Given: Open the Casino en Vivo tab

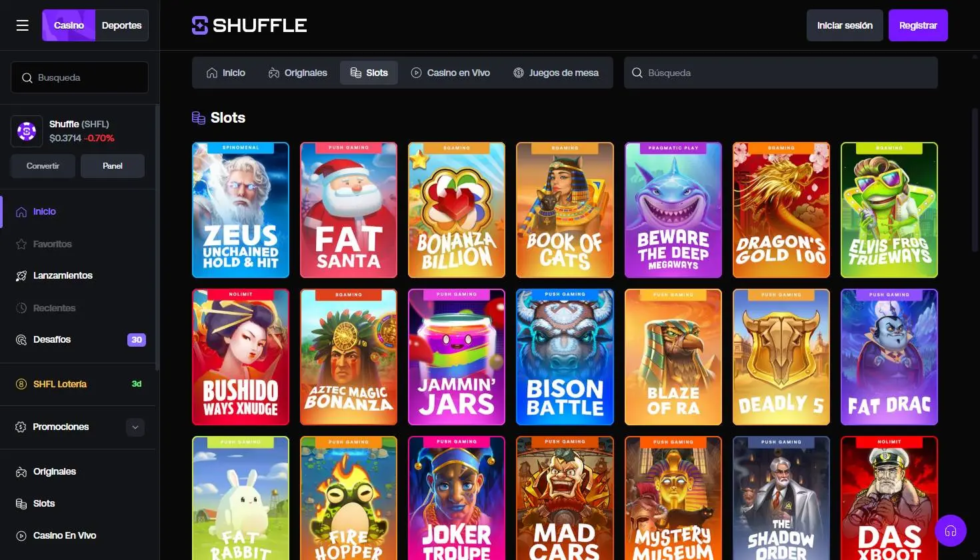Looking at the screenshot, I should click(451, 73).
